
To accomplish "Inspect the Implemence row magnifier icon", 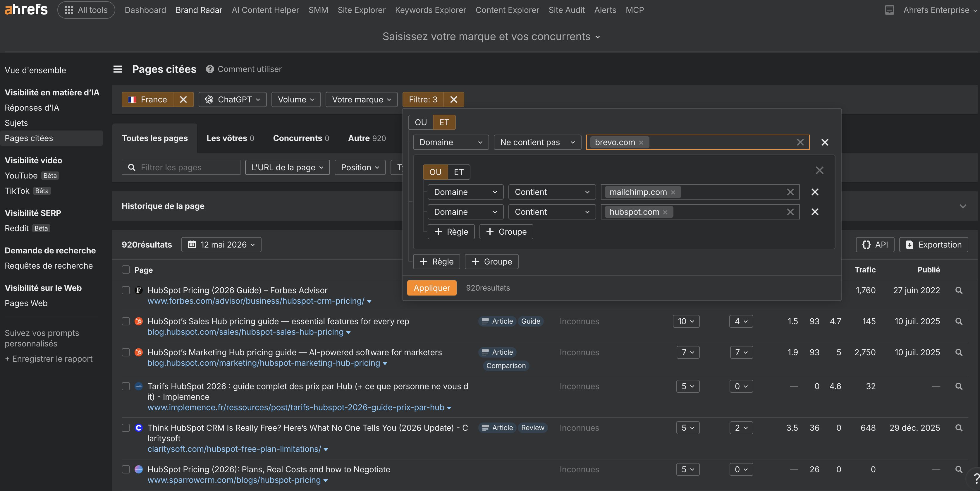I will [959, 387].
